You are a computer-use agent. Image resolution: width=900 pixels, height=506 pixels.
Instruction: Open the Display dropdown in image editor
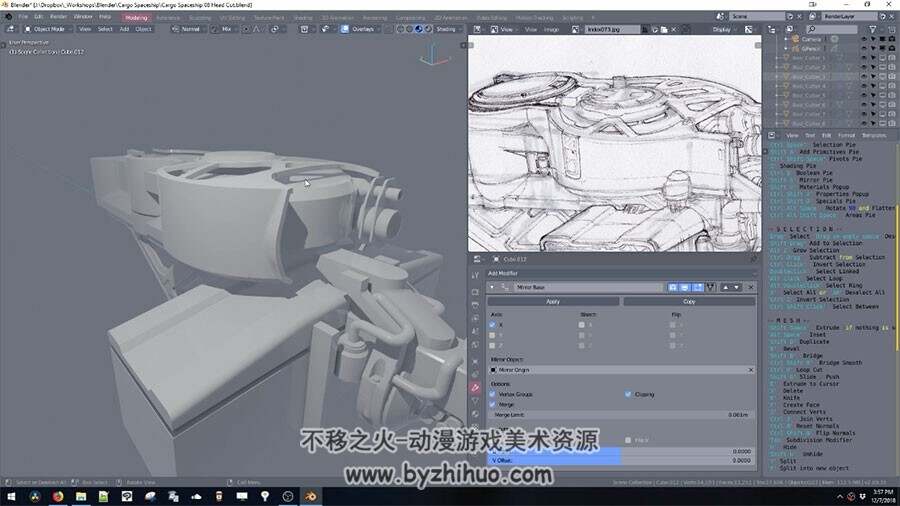(724, 29)
